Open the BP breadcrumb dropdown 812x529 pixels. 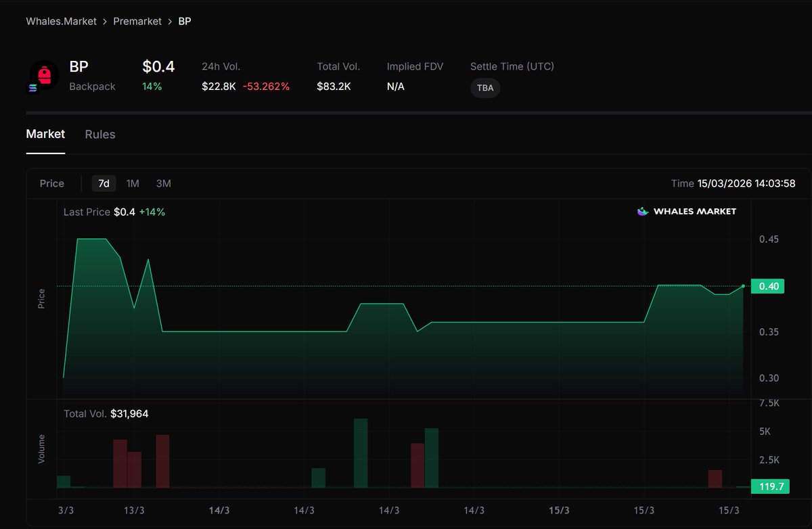184,21
